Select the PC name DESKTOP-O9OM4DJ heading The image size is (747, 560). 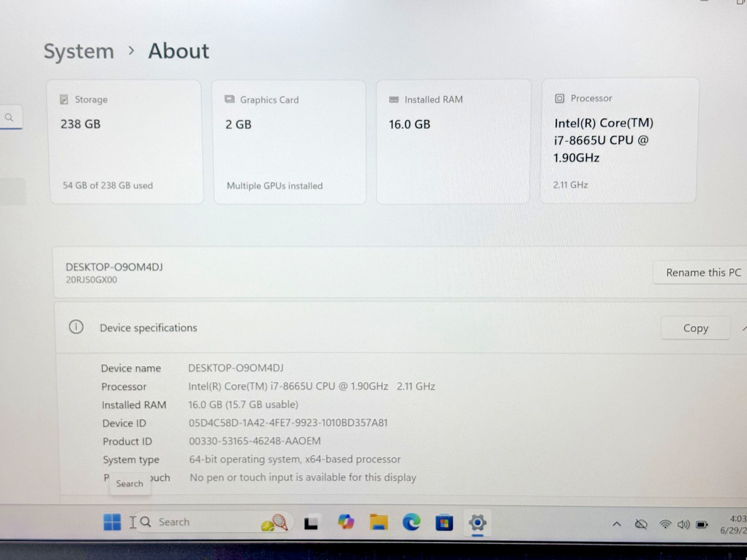tap(114, 267)
